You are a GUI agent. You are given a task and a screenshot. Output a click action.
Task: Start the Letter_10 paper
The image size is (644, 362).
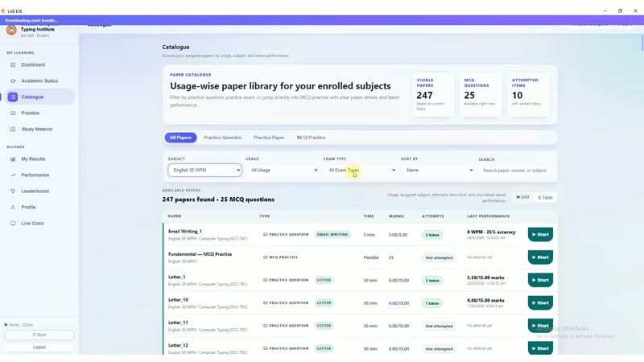[x=540, y=303]
